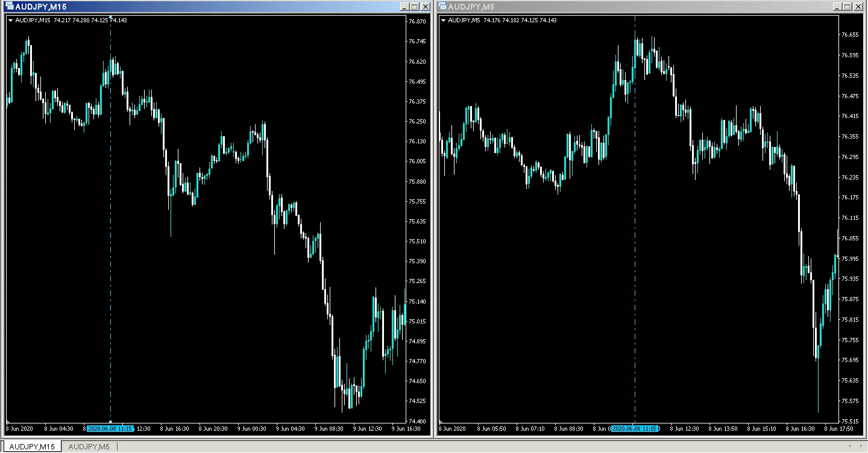Screen dimensions: 868x453
Task: Switch to the AUDJPY,M15 bottom tab
Action: (33, 446)
